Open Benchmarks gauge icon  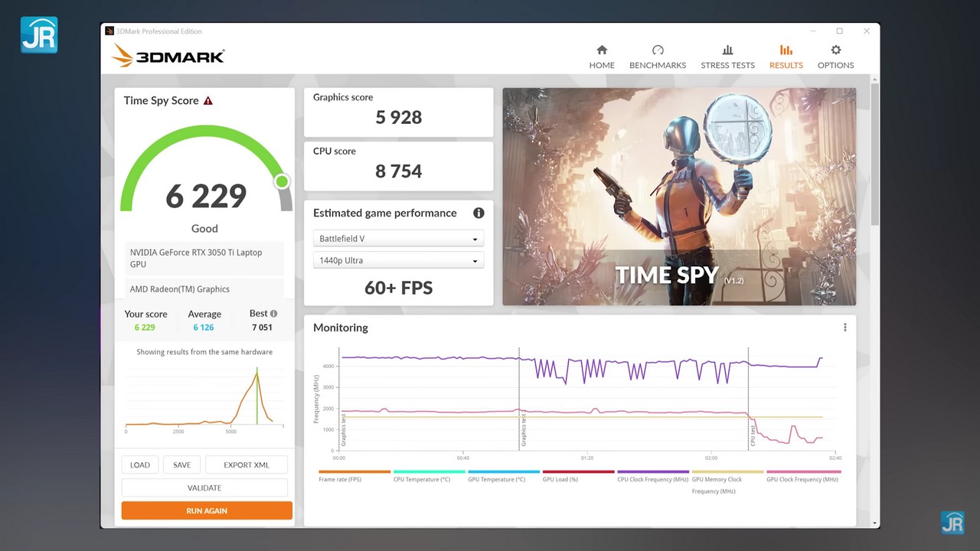657,51
